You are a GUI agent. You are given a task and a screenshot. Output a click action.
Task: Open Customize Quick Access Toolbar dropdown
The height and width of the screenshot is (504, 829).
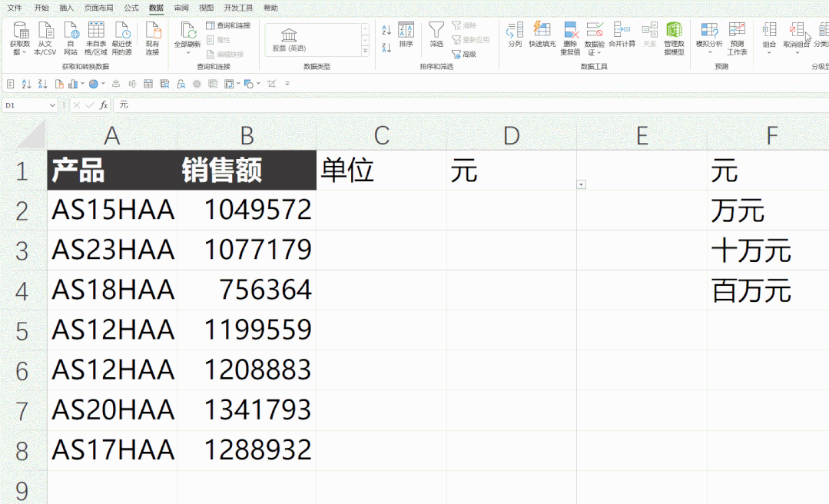point(287,84)
